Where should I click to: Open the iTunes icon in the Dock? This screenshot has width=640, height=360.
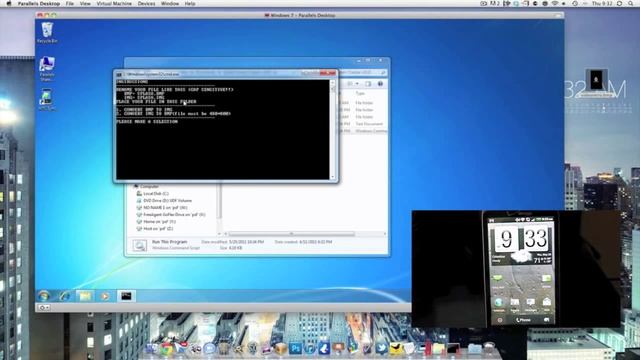point(309,349)
